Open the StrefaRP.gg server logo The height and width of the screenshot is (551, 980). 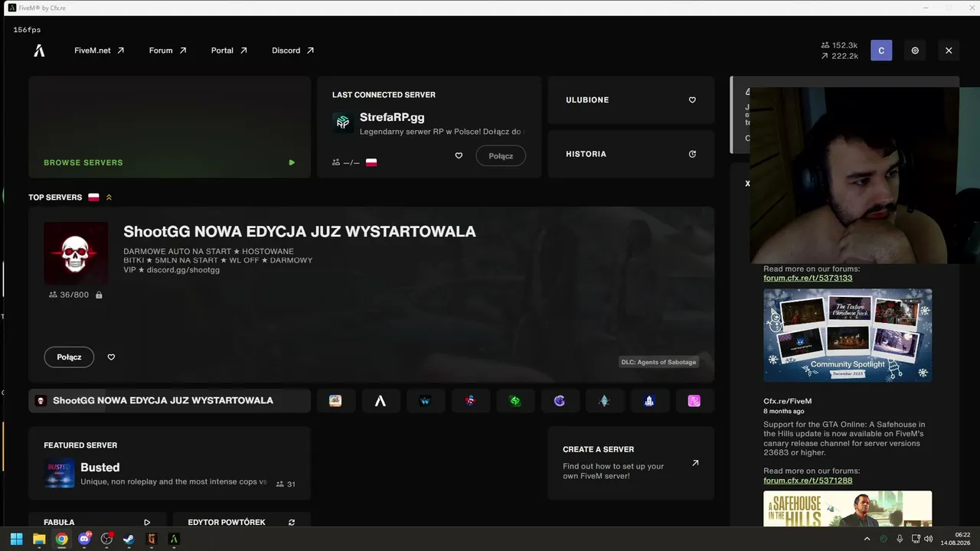[x=343, y=122]
